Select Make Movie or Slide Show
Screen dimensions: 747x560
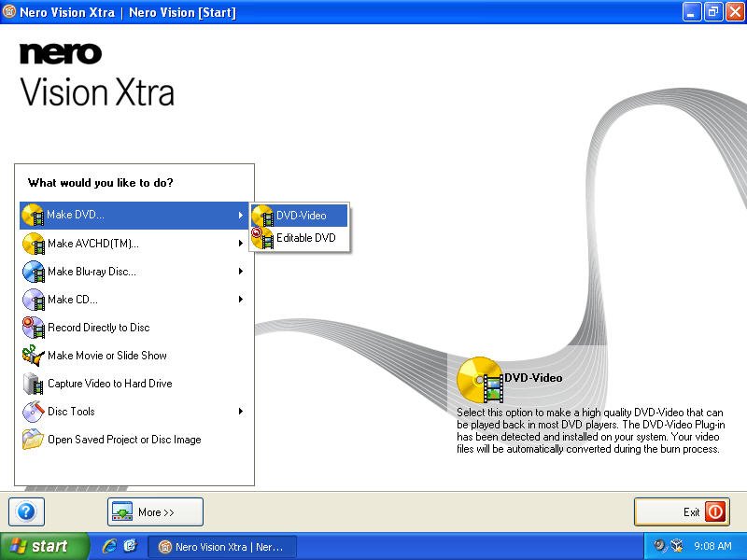tap(134, 356)
